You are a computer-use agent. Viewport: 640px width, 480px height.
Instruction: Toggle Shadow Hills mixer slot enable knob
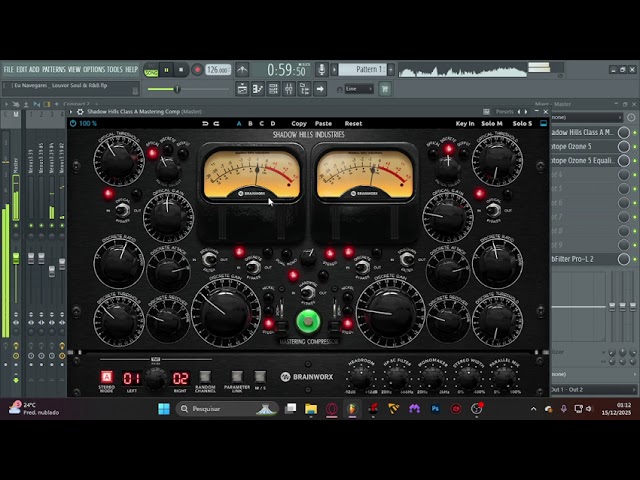[x=623, y=132]
